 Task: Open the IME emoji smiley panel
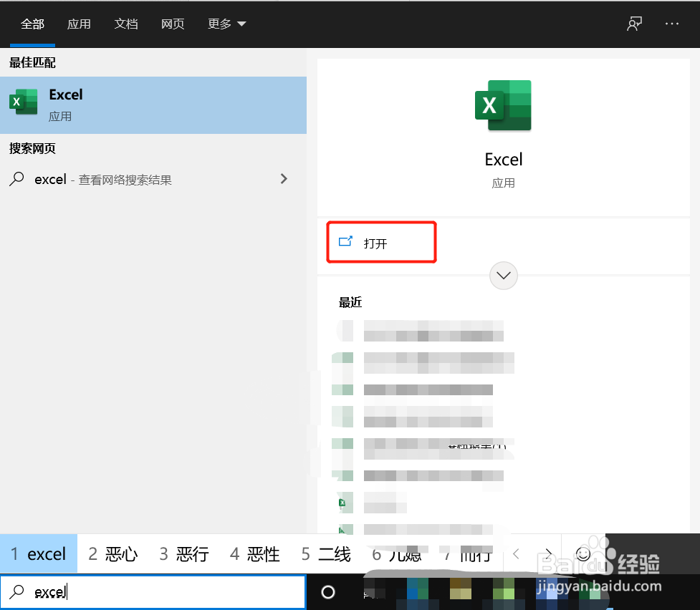583,553
